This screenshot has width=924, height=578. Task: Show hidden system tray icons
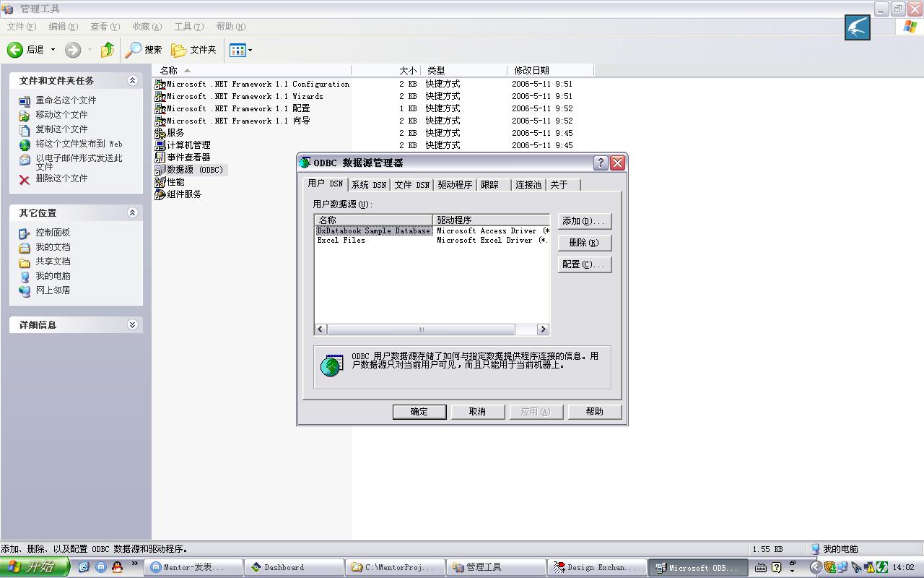(x=816, y=568)
